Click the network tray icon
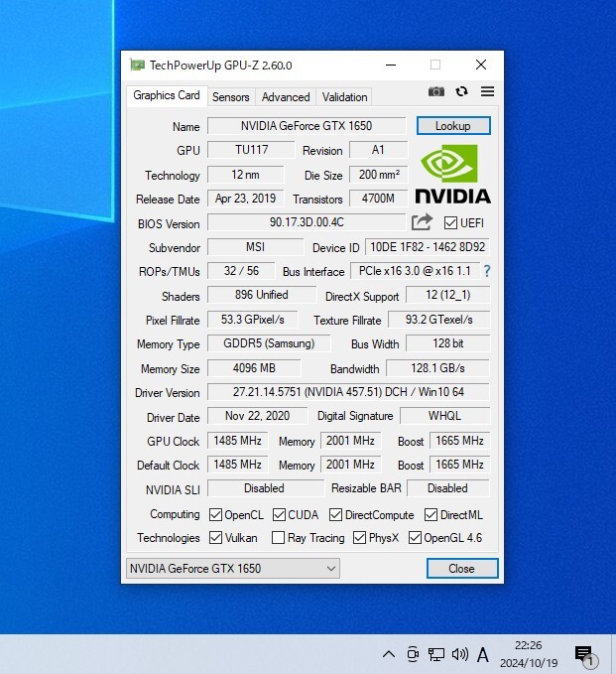The image size is (616, 674). pos(436,654)
